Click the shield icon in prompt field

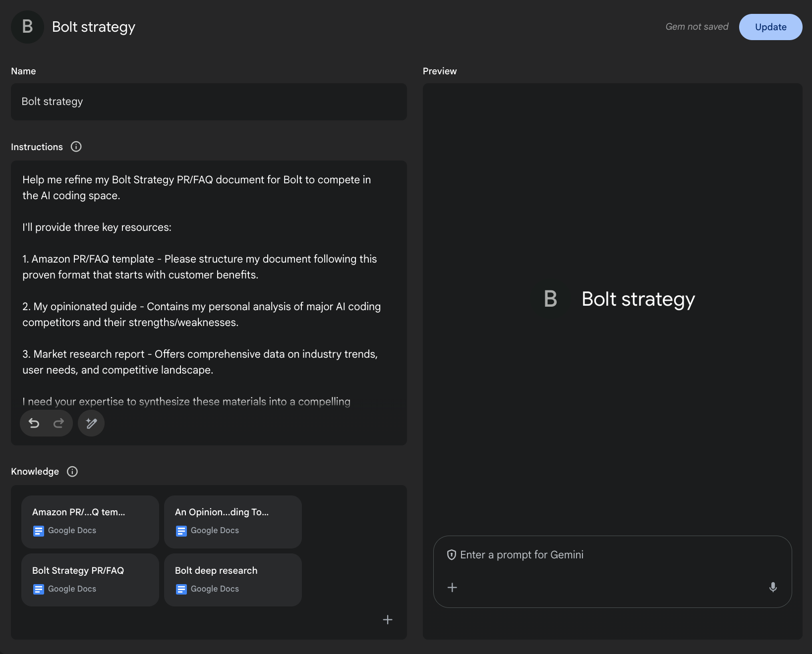451,555
